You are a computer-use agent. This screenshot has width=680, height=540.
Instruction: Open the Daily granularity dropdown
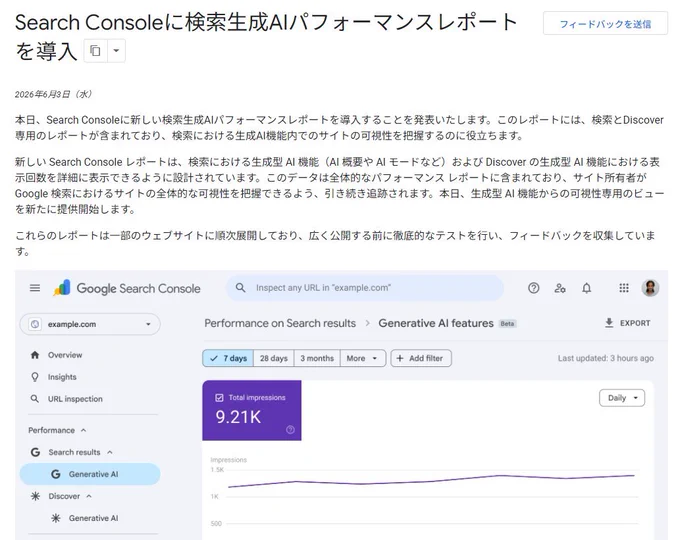[622, 398]
